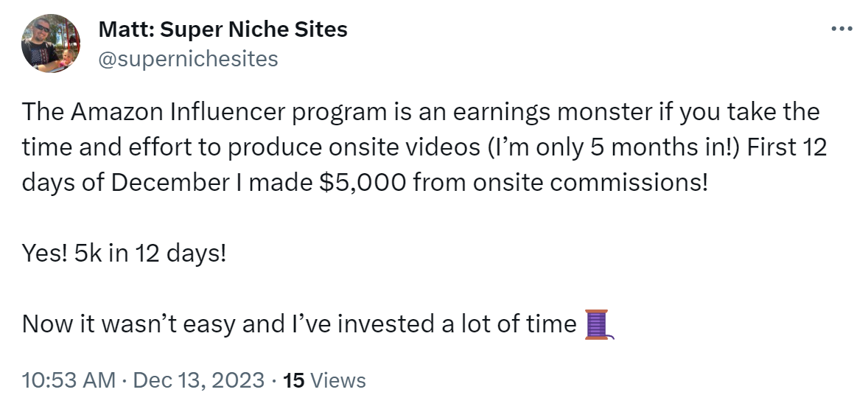The width and height of the screenshot is (868, 409).
Task: Click the name Matt: Super Niche Sites
Action: point(223,29)
